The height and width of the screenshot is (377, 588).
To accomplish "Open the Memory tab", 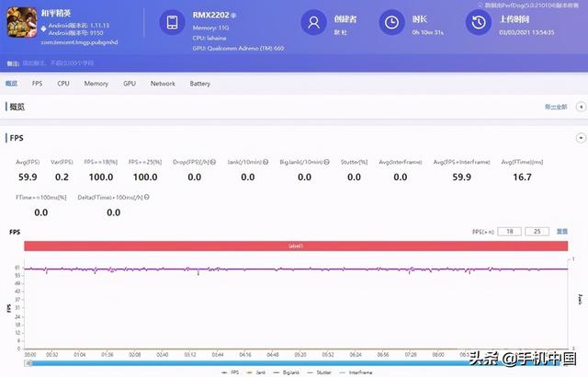I will pyautogui.click(x=96, y=84).
